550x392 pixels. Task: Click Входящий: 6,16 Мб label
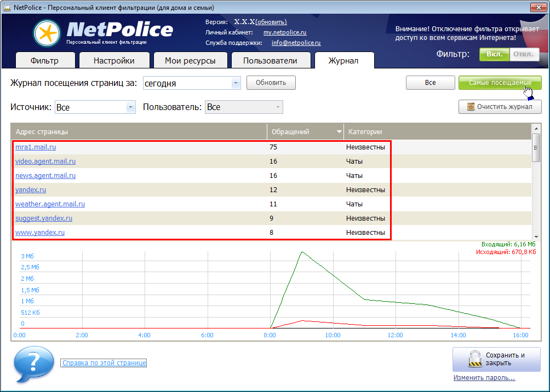coord(508,244)
